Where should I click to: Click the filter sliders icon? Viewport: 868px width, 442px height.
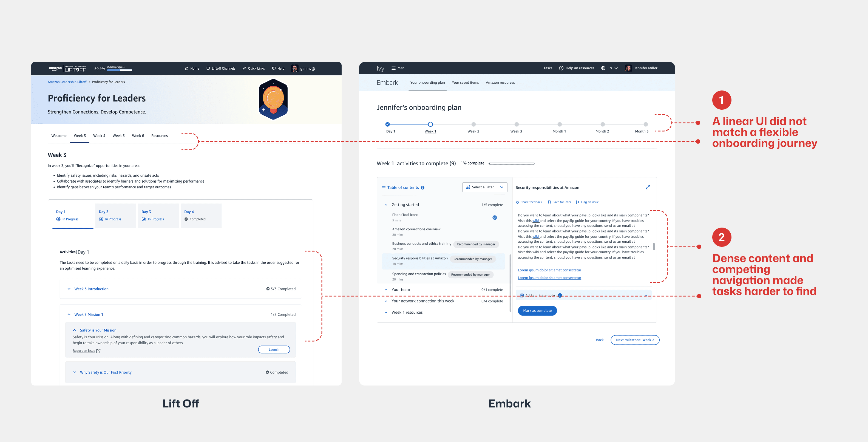468,187
